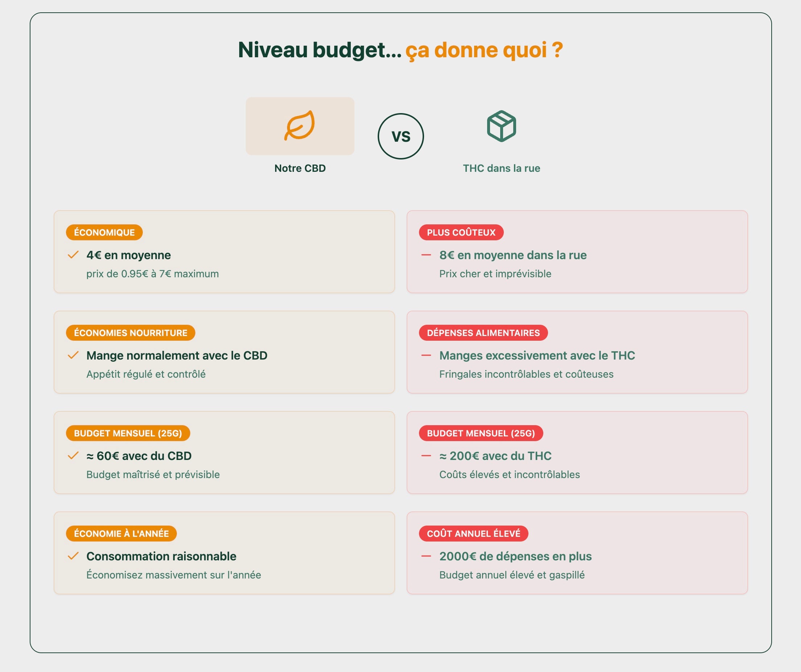Click the "ÉCONOMIES NOURRITURE" orange badge

click(130, 333)
